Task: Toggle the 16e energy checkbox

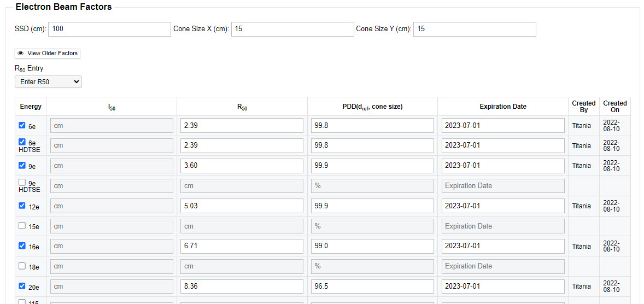Action: (22, 245)
